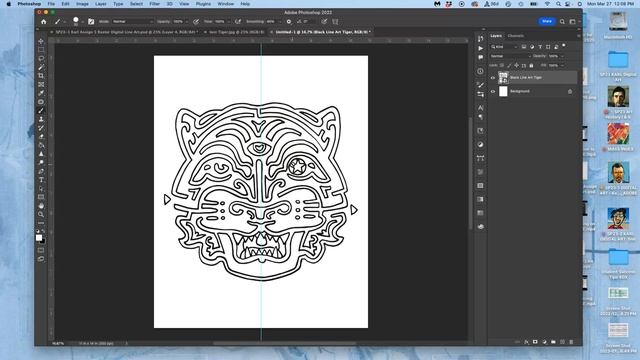Select the Rectangular Marquee tool
Viewport: 640px width, 360px height.
tap(41, 50)
